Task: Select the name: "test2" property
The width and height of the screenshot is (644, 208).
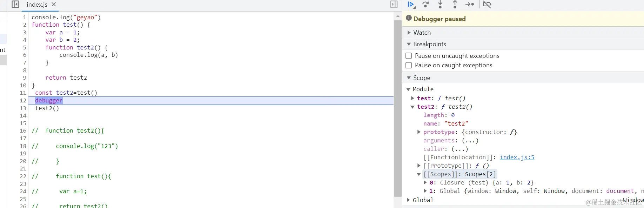Action: click(x=445, y=123)
